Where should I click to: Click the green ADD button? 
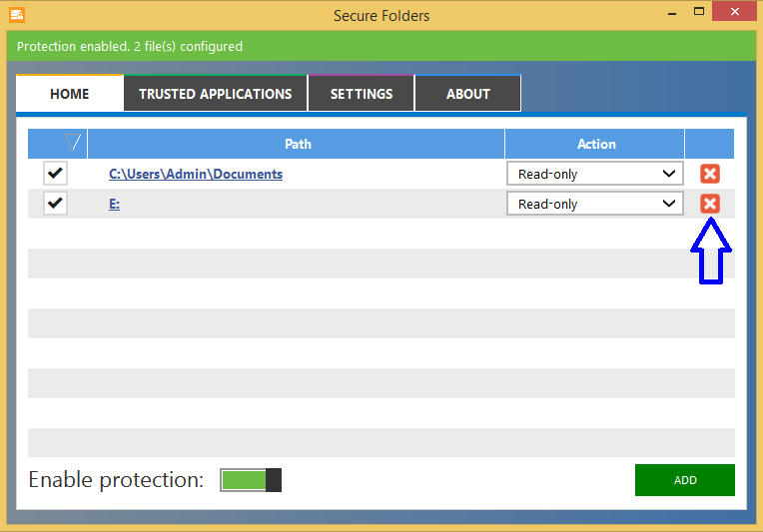pyautogui.click(x=685, y=480)
